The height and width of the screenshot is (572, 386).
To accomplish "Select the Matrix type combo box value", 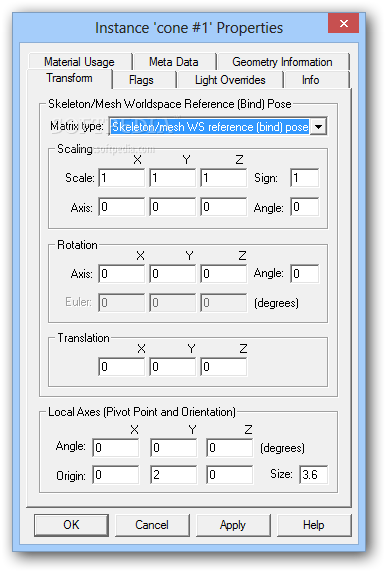I will (x=210, y=127).
